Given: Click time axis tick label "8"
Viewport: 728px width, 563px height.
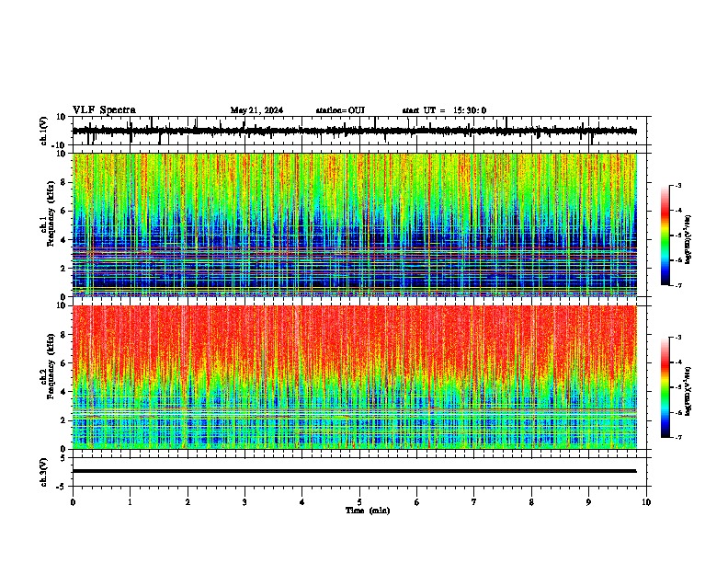Looking at the screenshot, I should pyautogui.click(x=531, y=502).
